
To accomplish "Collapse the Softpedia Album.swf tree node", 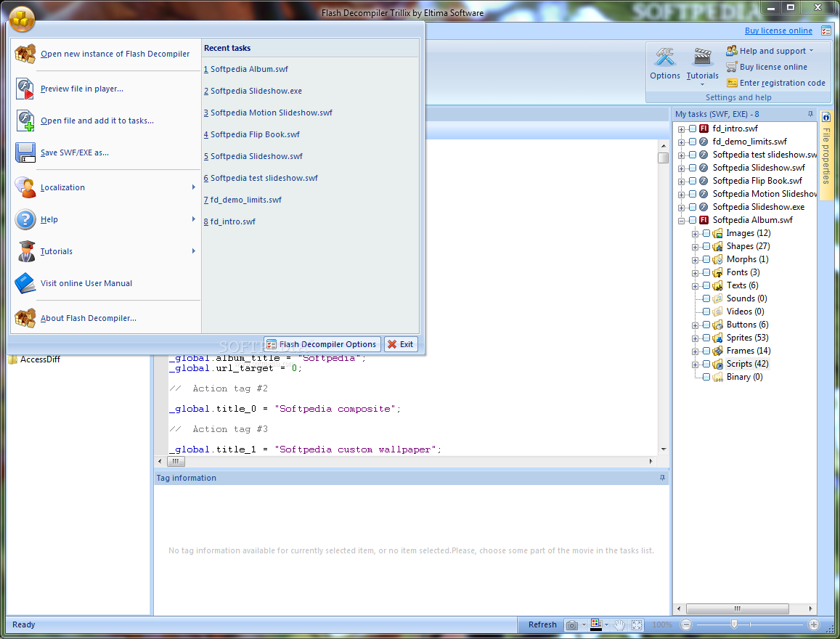I will (x=682, y=221).
